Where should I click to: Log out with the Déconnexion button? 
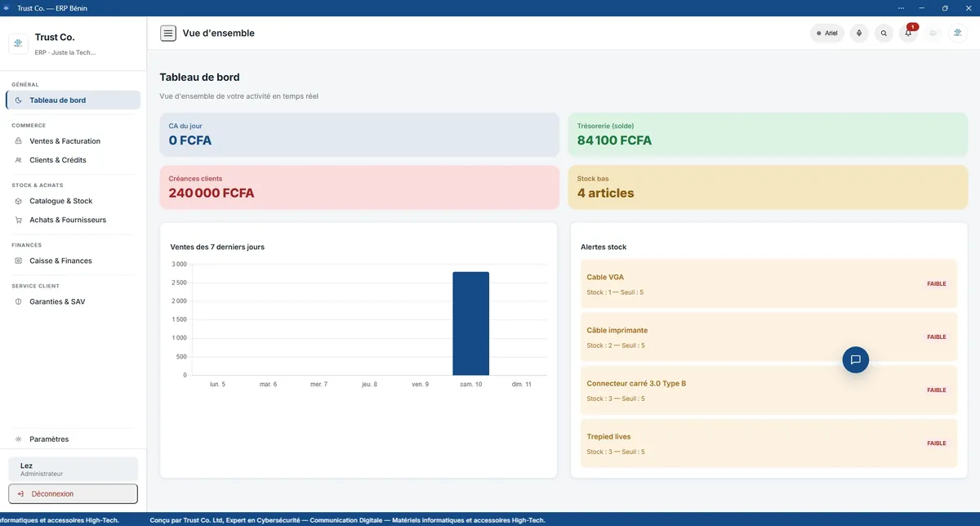[x=73, y=494]
